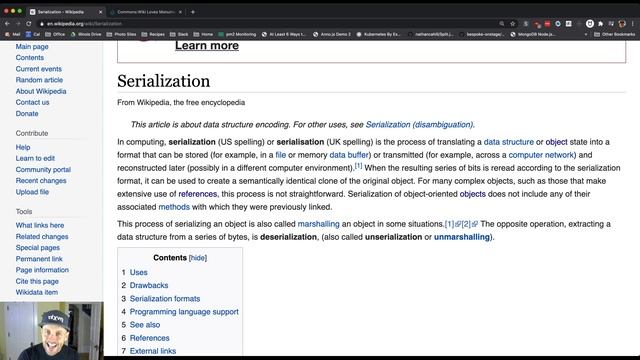Open the Chrome extensions puzzle icon

pos(600,24)
